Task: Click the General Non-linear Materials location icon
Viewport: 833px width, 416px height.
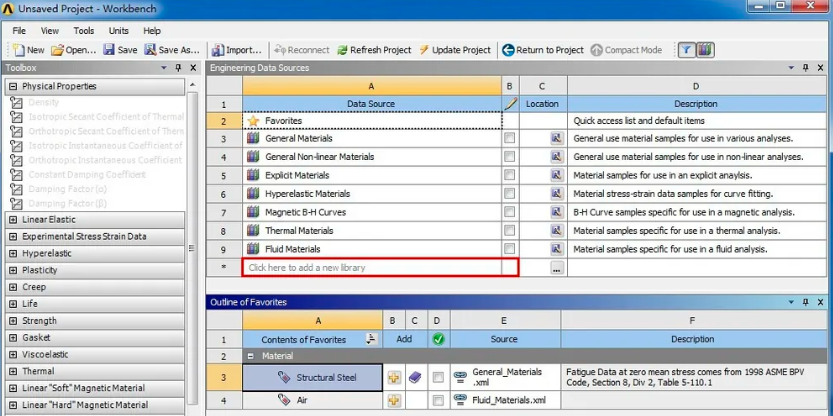Action: (556, 157)
